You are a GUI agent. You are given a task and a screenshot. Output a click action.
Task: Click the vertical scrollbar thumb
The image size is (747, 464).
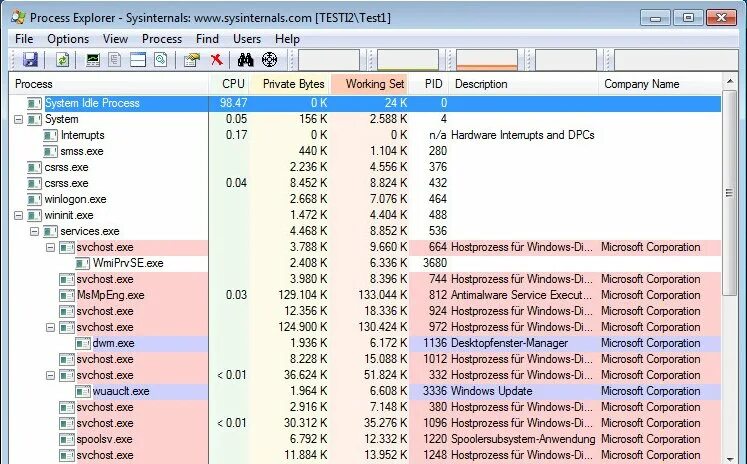729,192
